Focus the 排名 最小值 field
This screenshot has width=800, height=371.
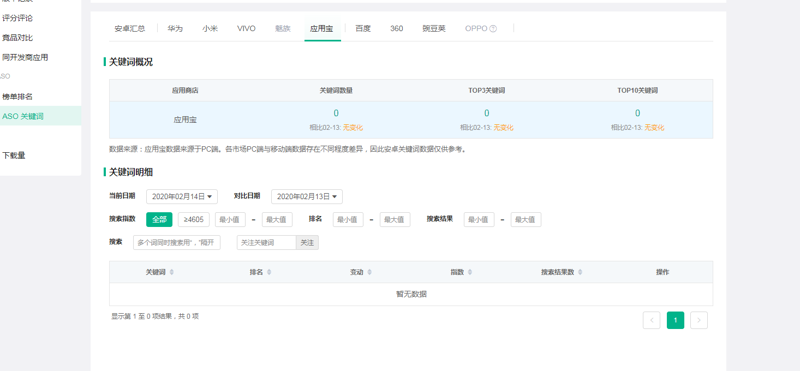(x=348, y=220)
